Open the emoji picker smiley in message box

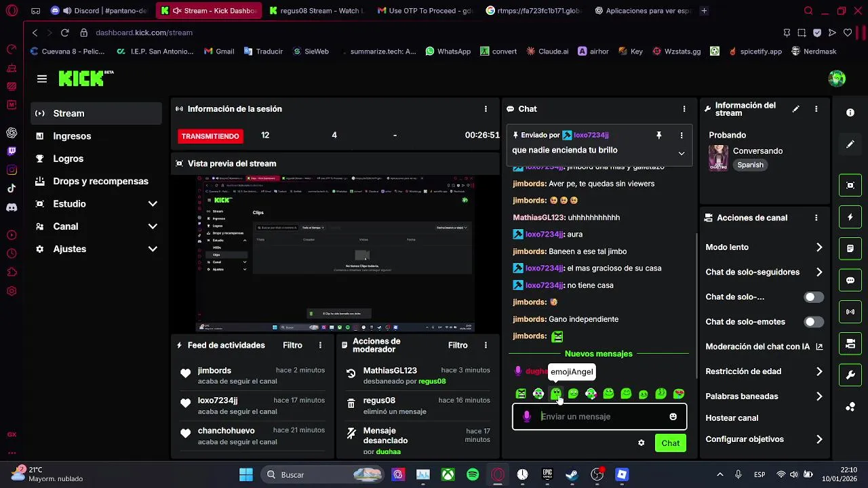point(673,416)
